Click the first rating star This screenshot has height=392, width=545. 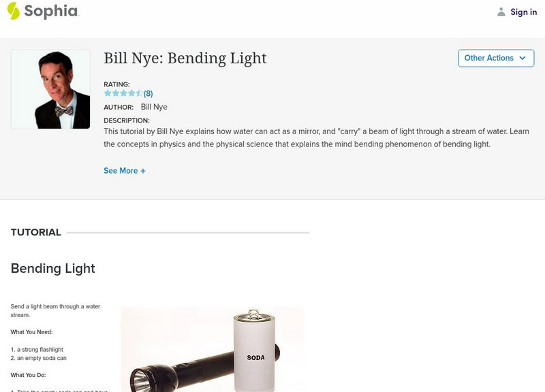(x=108, y=93)
